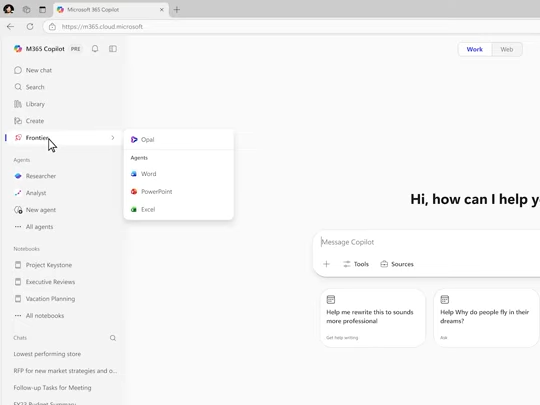Switch to the Web mode
Image resolution: width=540 pixels, height=405 pixels.
(507, 49)
